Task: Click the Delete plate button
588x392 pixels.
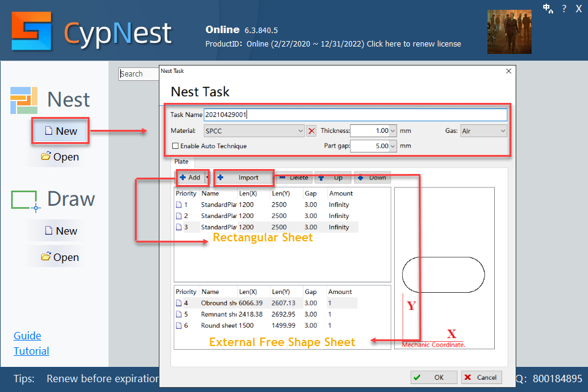Action: pos(294,178)
